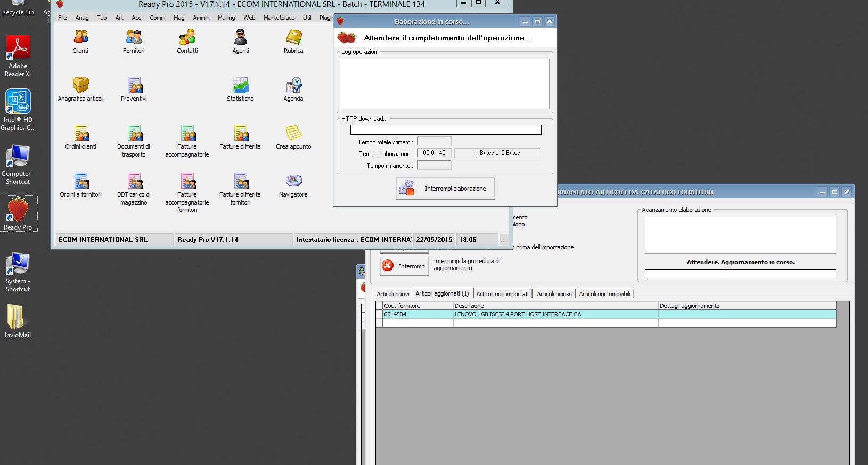This screenshot has width=868, height=465.
Task: Open the Web menu
Action: pos(249,18)
